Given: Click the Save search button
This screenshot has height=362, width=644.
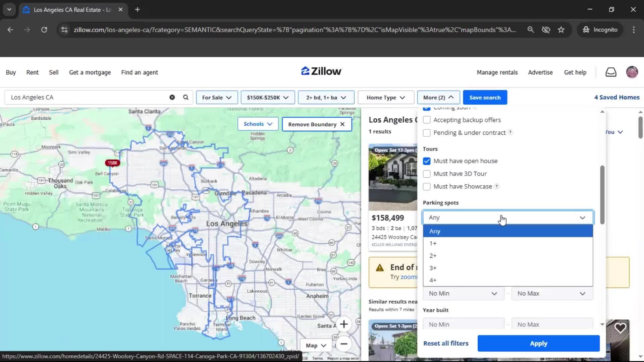Looking at the screenshot, I should tap(485, 97).
